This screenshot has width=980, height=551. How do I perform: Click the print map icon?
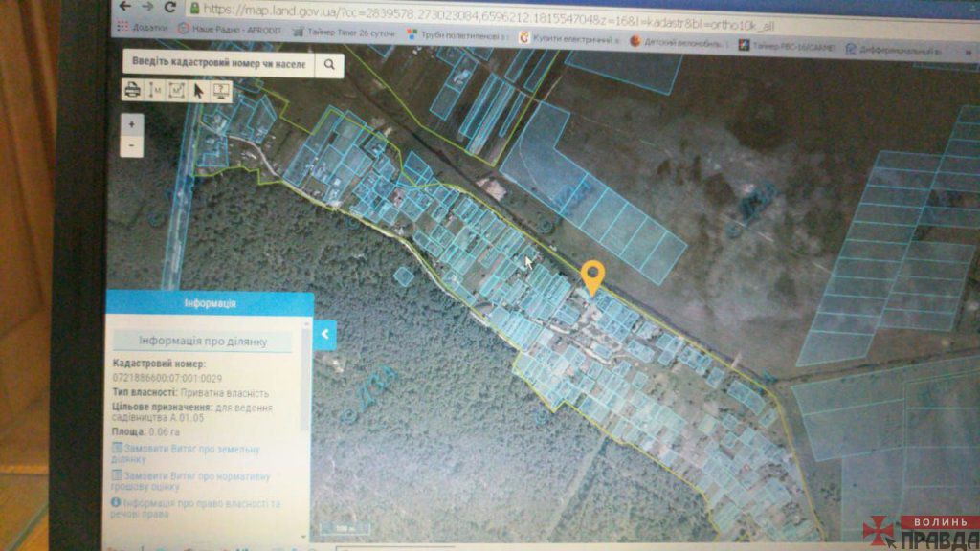coord(132,90)
